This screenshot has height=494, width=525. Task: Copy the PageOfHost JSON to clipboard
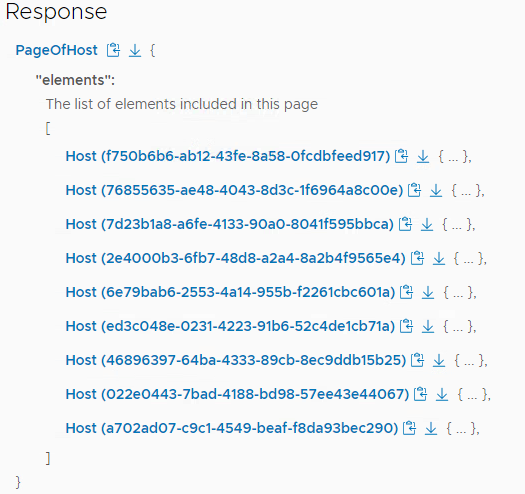coord(113,50)
